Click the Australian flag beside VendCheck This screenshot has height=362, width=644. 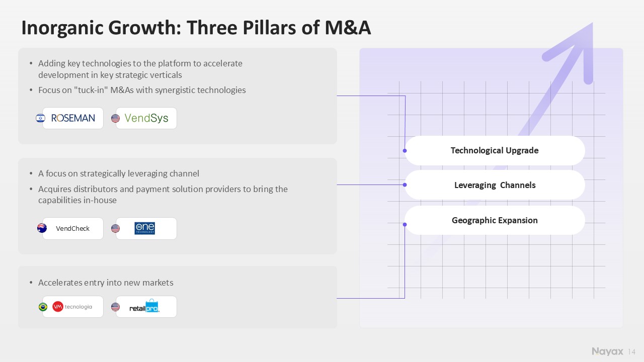pos(42,228)
